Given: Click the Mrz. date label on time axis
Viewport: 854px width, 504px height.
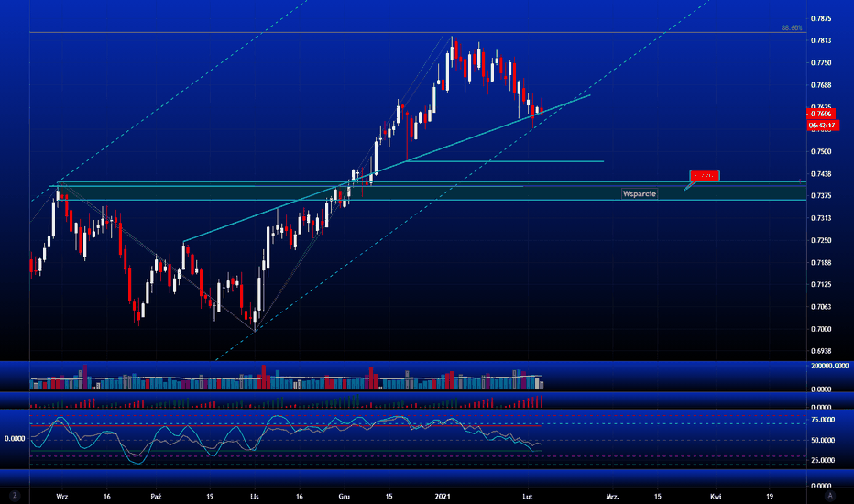Looking at the screenshot, I should click(612, 497).
